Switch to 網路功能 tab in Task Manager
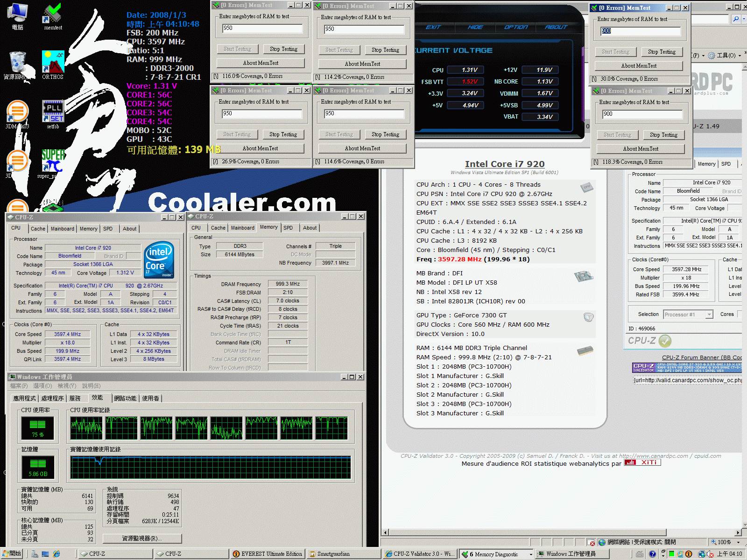 (125, 398)
